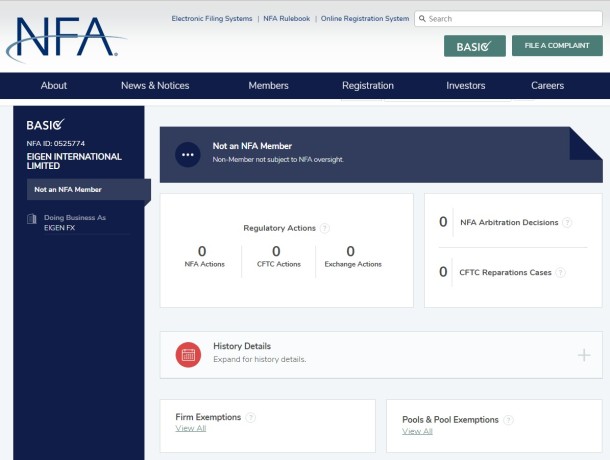
Task: Open the Electronic Filing Systems link
Action: click(x=210, y=18)
